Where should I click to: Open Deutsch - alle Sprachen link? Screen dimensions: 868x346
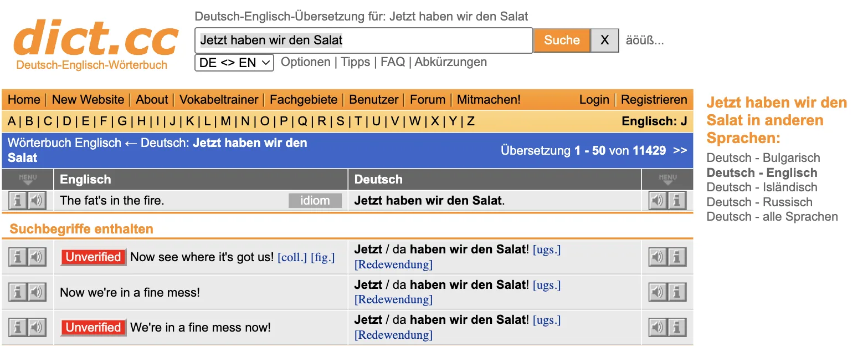[x=772, y=217]
